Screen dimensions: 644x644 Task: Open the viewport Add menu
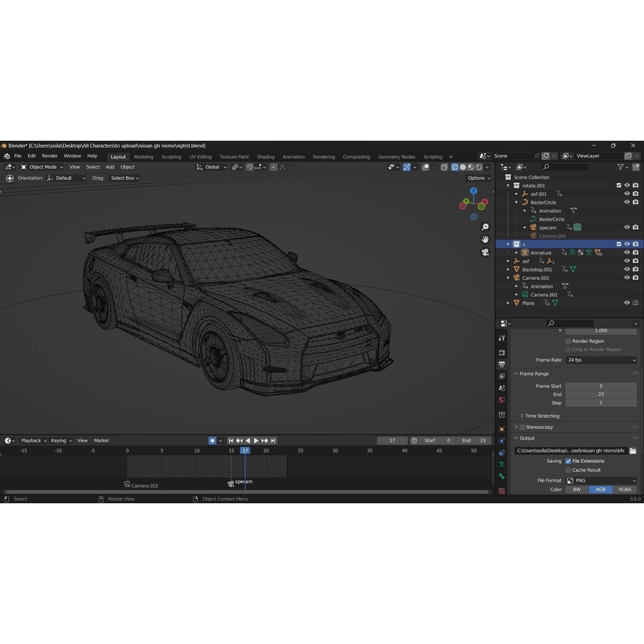110,167
